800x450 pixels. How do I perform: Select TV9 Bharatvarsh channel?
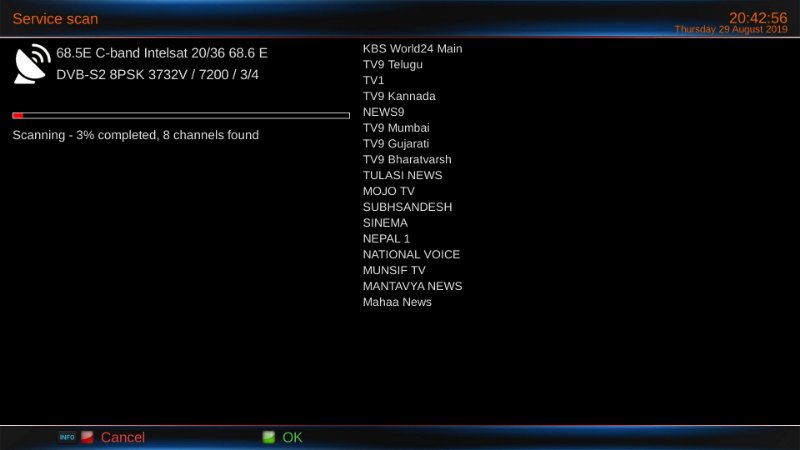(407, 159)
